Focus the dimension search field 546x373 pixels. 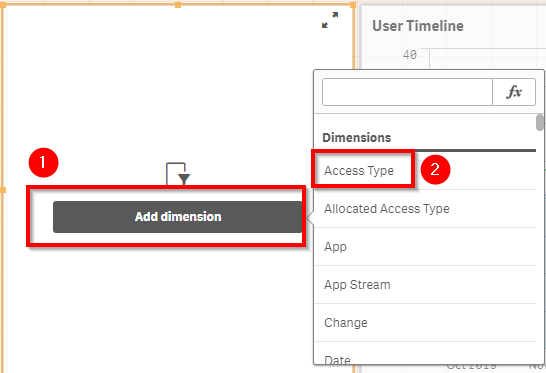[407, 92]
